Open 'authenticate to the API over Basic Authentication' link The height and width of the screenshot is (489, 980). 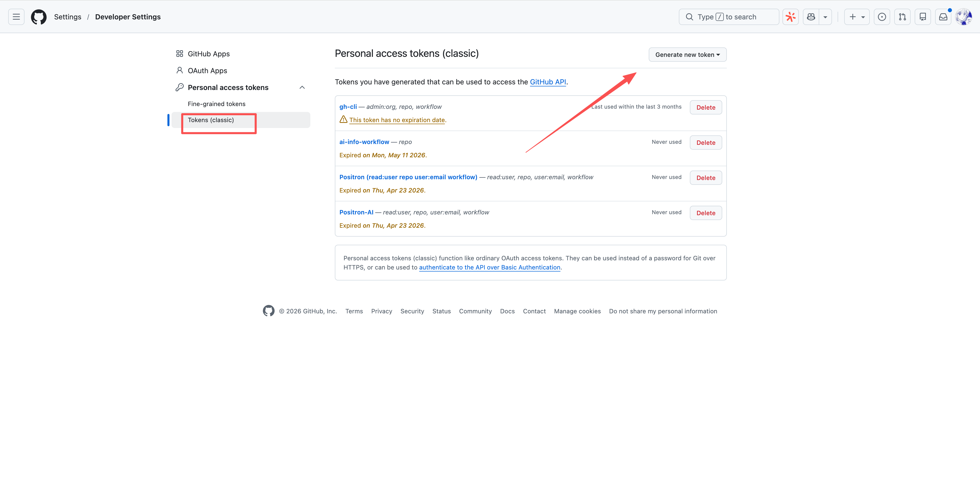click(490, 267)
